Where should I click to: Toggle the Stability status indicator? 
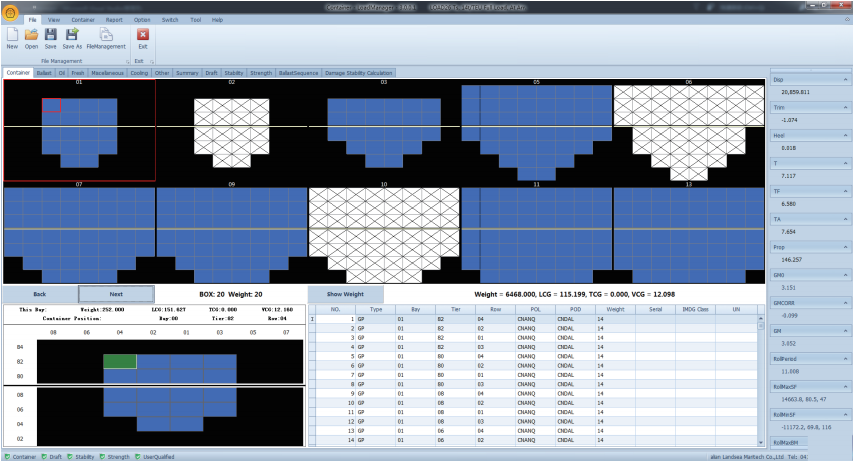pos(76,456)
